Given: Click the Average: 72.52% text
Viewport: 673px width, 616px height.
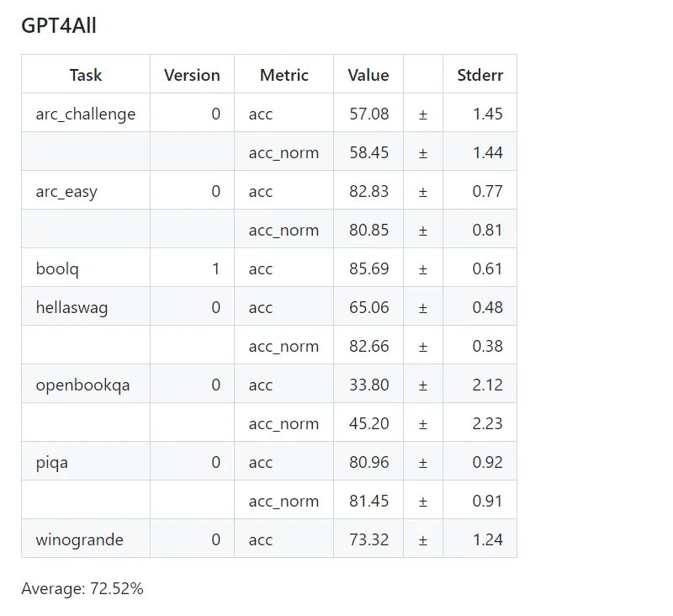Looking at the screenshot, I should tap(82, 588).
